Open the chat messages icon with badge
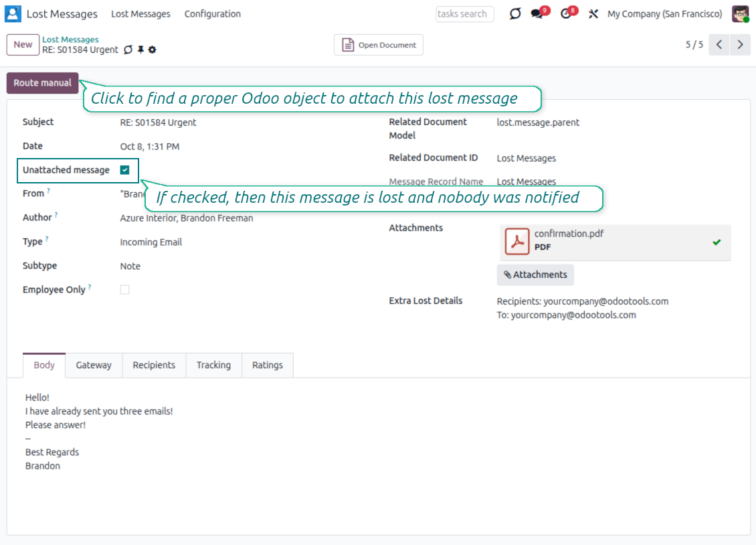The image size is (756, 545). 537,14
